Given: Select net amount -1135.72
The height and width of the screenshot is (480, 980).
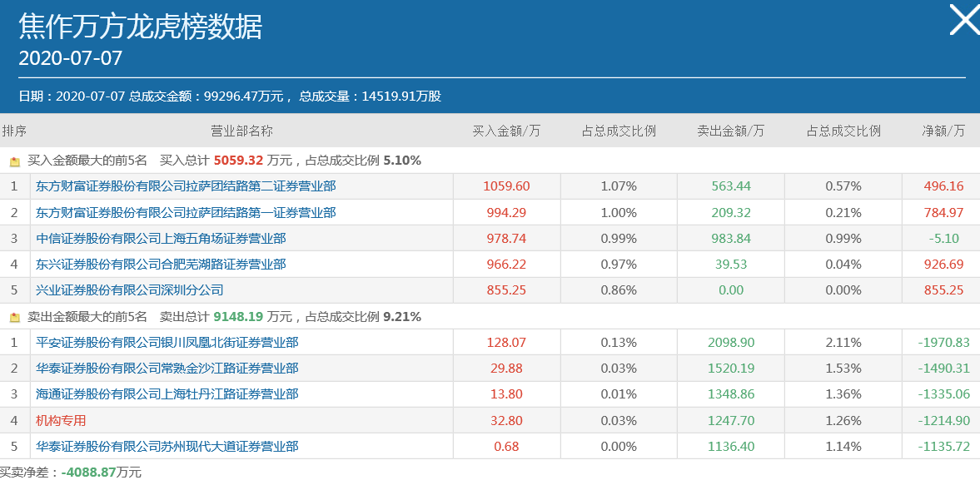Looking at the screenshot, I should tap(943, 446).
